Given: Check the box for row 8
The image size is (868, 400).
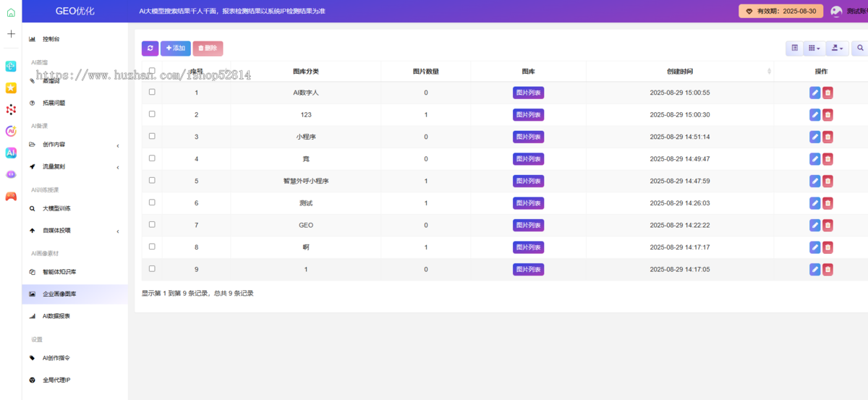Looking at the screenshot, I should 152,246.
